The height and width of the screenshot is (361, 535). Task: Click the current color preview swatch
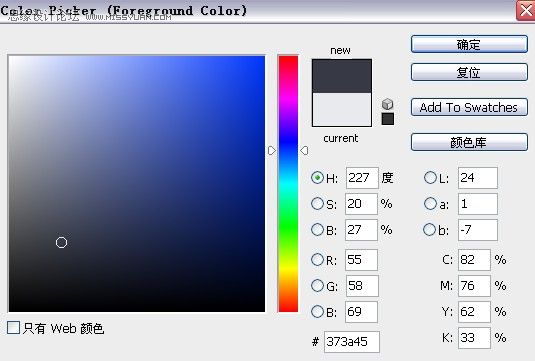pyautogui.click(x=342, y=110)
